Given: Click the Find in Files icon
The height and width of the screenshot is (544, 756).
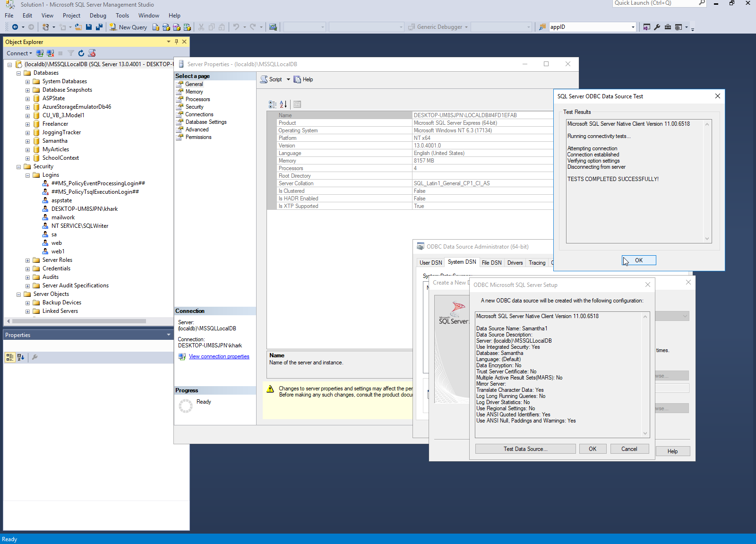Looking at the screenshot, I should point(542,27).
